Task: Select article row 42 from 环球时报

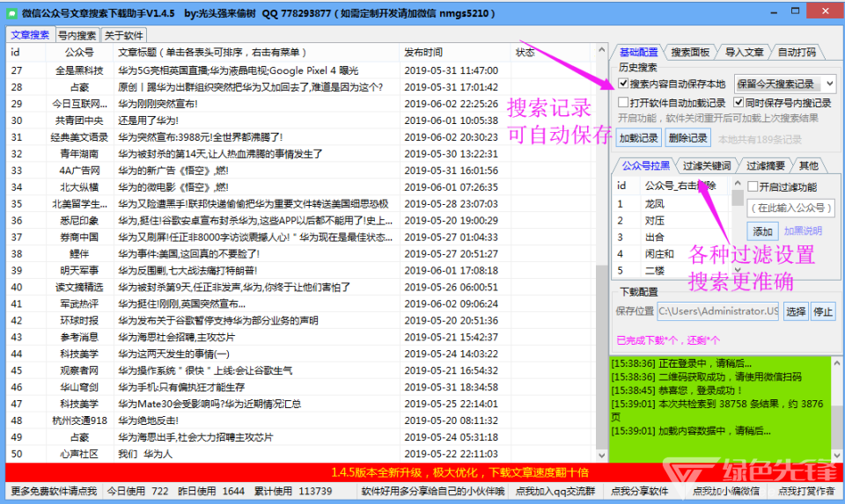Action: coord(299,321)
